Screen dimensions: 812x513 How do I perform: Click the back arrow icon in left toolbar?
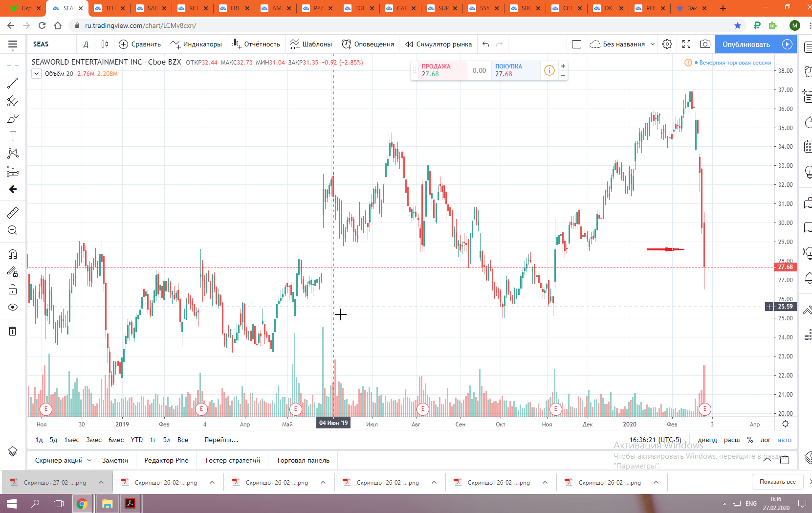point(13,189)
